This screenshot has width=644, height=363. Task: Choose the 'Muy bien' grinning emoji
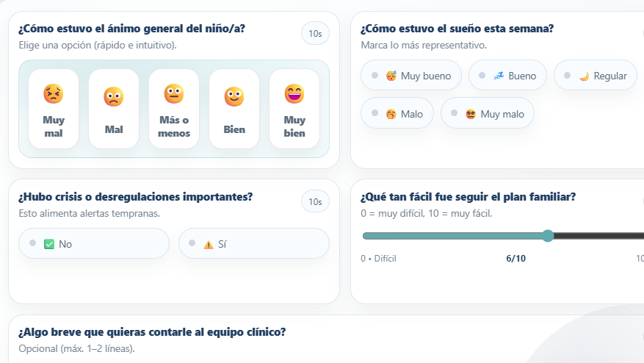[x=294, y=94]
